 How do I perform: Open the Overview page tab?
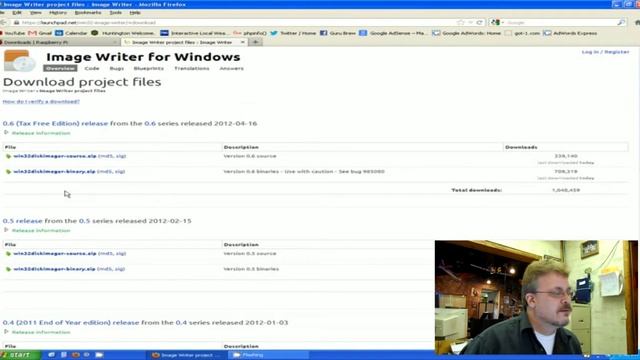(x=60, y=68)
